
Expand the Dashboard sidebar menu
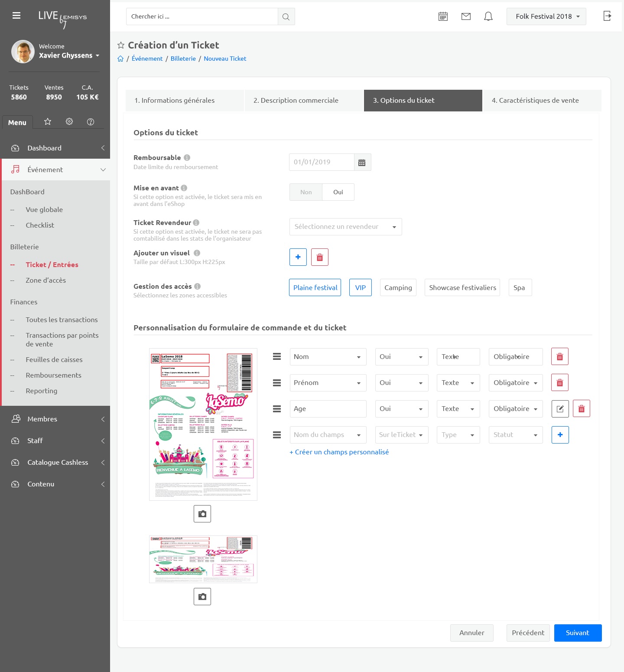55,148
